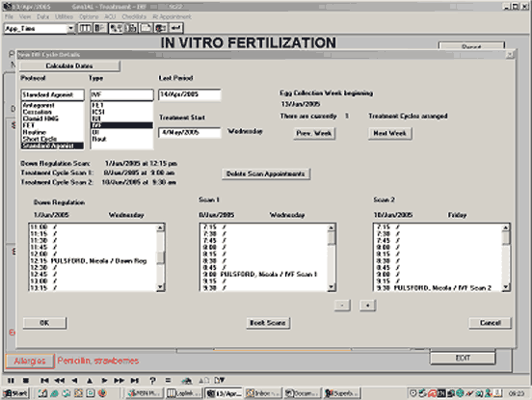The height and width of the screenshot is (400, 532).
Task: Select 12:15 PULSFORD Down Reg appointment row
Action: pyautogui.click(x=93, y=261)
